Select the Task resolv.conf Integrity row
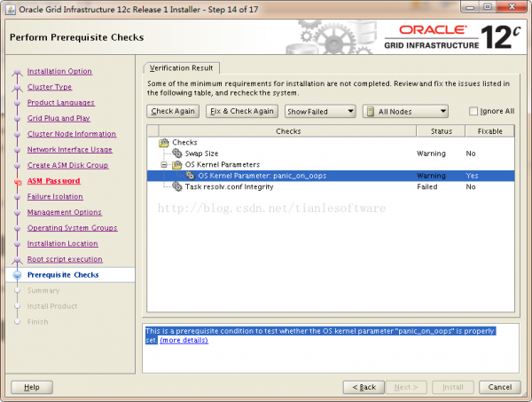 tap(331, 186)
